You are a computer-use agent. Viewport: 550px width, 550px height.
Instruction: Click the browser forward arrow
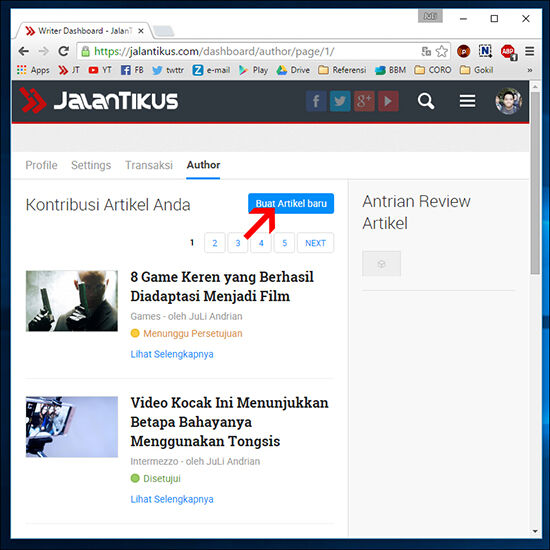[43, 51]
